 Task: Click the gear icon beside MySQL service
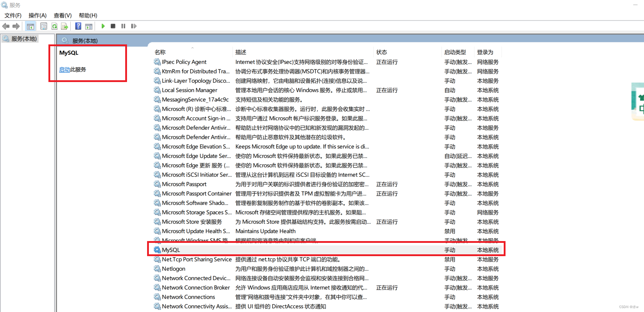pyautogui.click(x=157, y=250)
